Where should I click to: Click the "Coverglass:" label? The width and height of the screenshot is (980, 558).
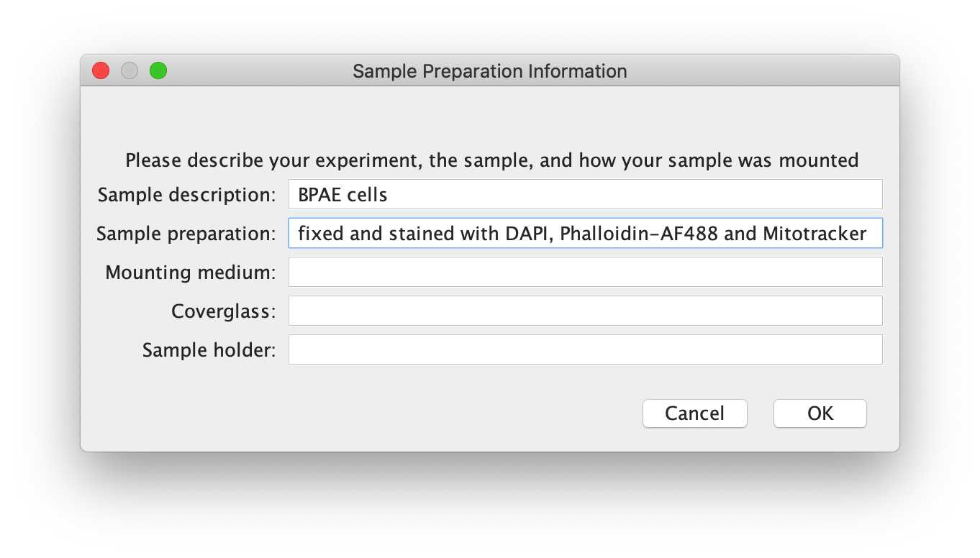pos(224,311)
